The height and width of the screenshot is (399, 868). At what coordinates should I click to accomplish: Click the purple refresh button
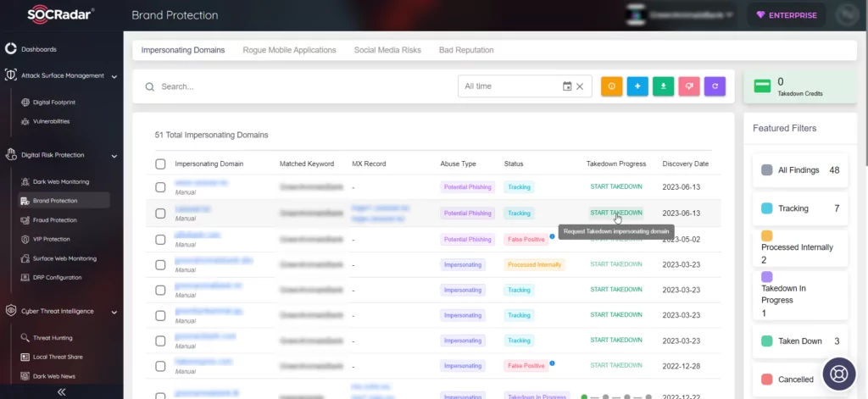(x=715, y=86)
